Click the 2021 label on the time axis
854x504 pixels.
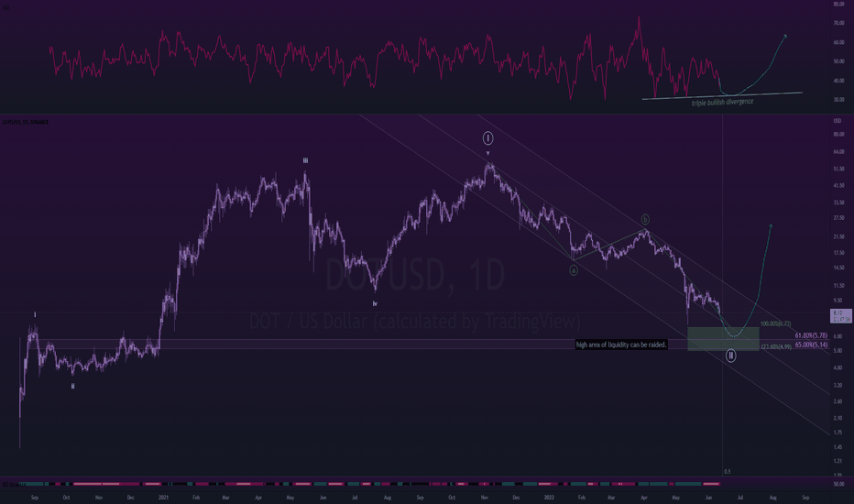(x=163, y=498)
